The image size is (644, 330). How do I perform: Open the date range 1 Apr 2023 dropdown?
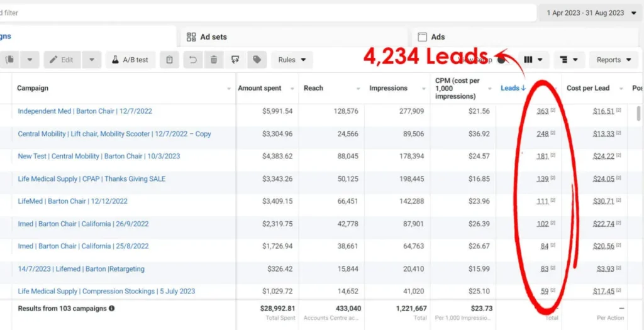(x=589, y=13)
